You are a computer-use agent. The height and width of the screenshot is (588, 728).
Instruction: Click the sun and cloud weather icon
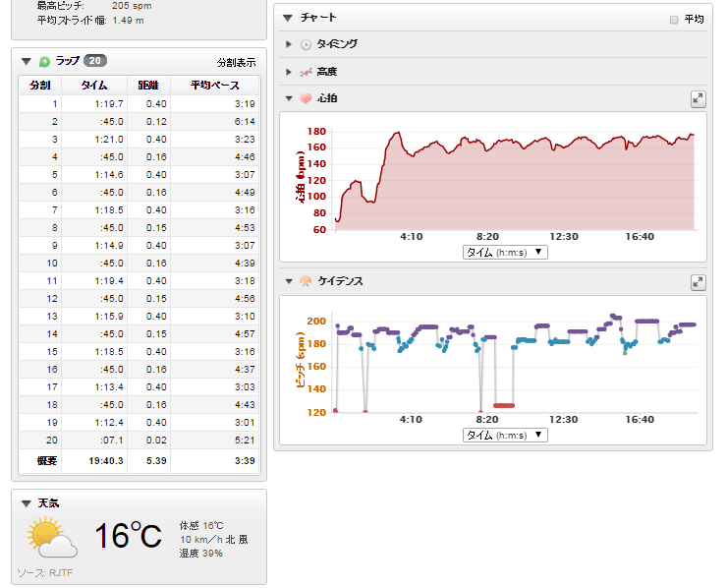(x=53, y=538)
